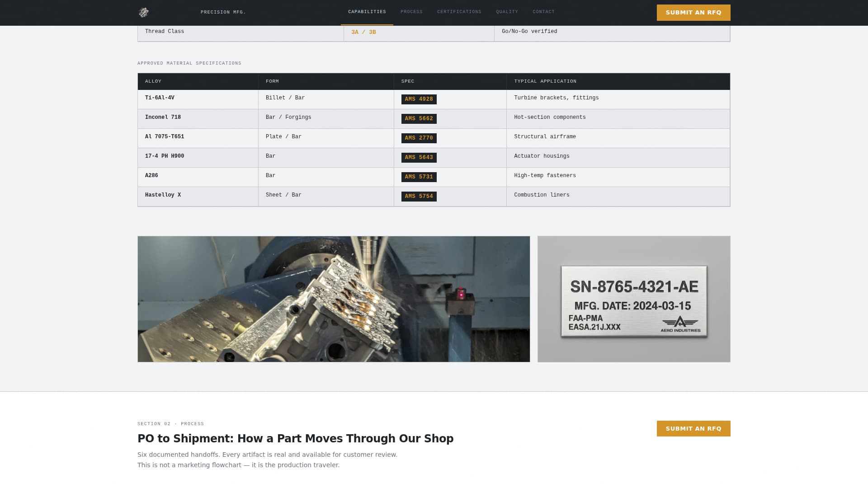Screen dimensions: 868x488
Task: Select the 3A / 3B thread class value
Action: coord(363,32)
